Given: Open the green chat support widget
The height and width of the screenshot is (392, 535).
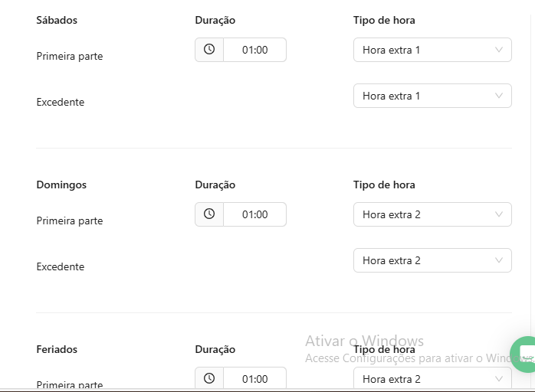Looking at the screenshot, I should pyautogui.click(x=527, y=354).
